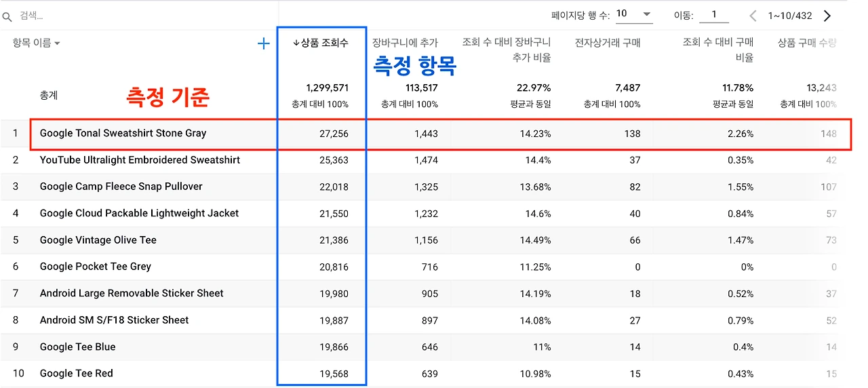Sort by 조회 수 대비 장바구니 추가 비율 header

[x=507, y=50]
